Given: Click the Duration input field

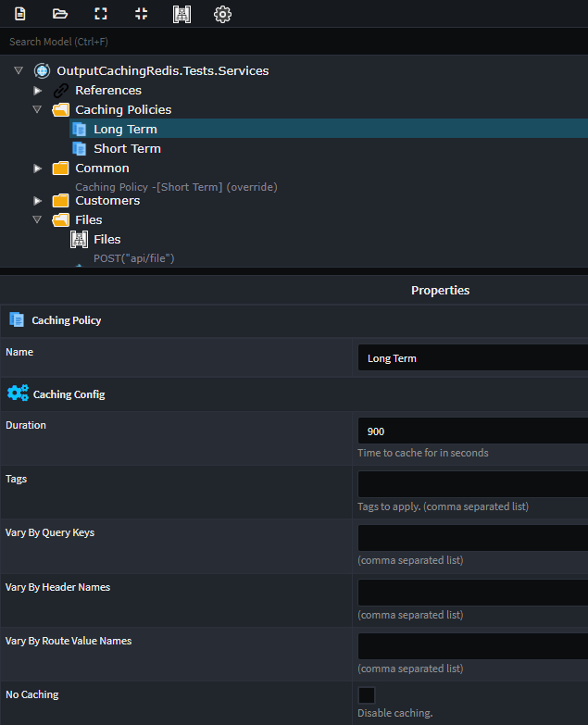Looking at the screenshot, I should (x=473, y=431).
